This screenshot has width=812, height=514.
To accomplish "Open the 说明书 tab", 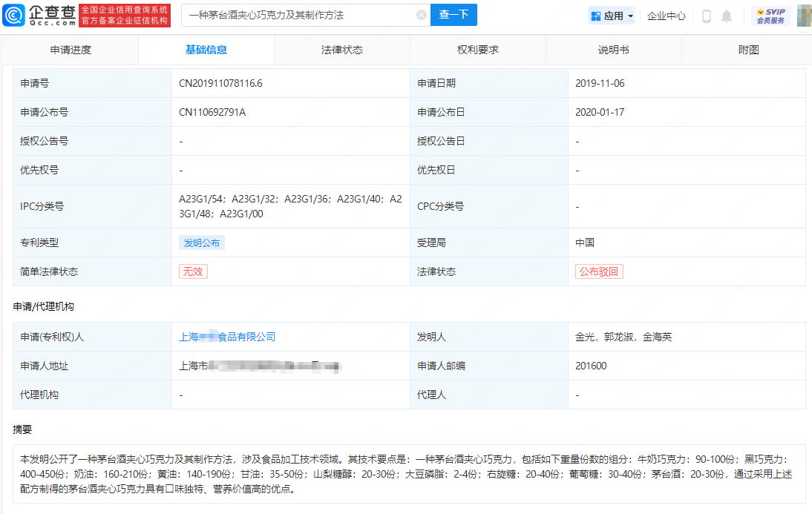I will tap(614, 50).
